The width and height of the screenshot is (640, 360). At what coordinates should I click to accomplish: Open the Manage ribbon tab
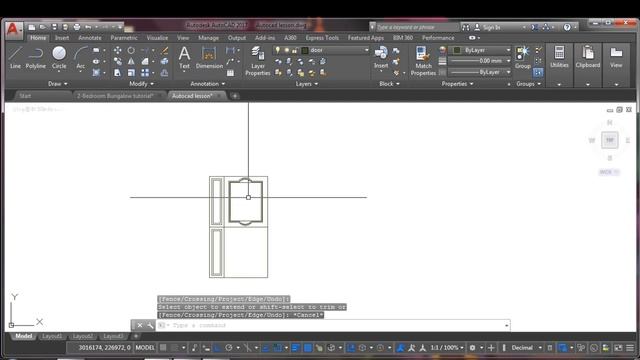tap(209, 38)
